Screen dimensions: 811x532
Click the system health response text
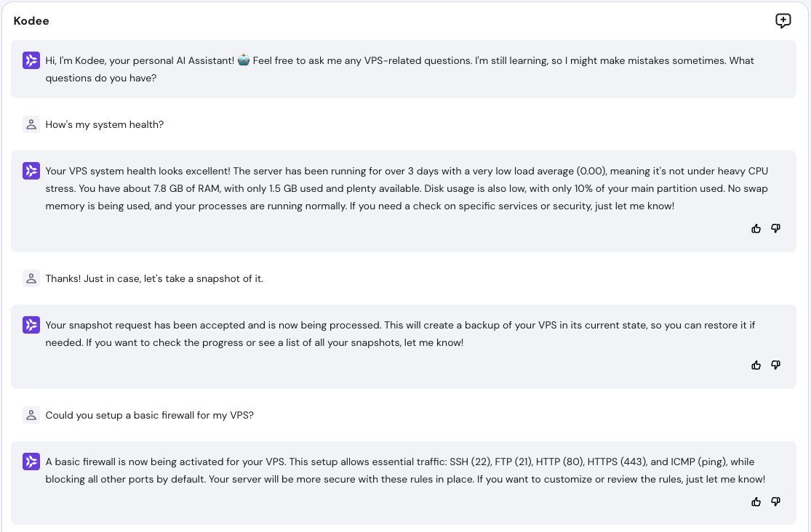(x=405, y=188)
